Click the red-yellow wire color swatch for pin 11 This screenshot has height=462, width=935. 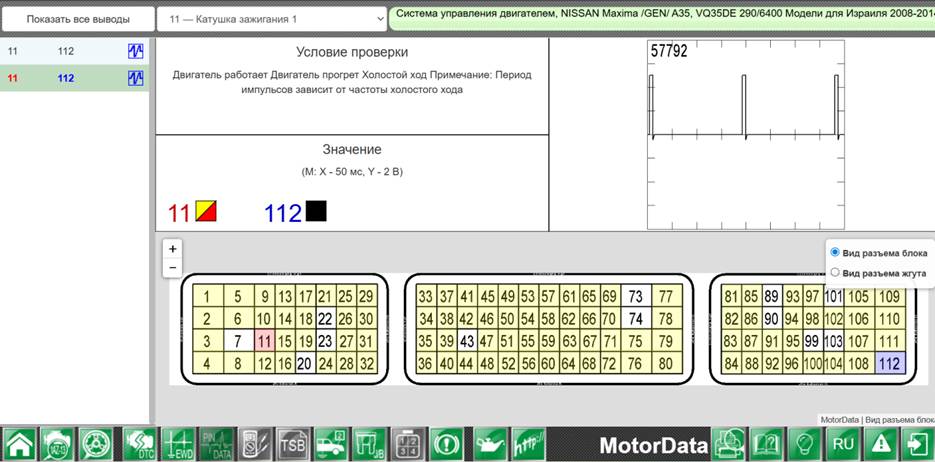(206, 211)
